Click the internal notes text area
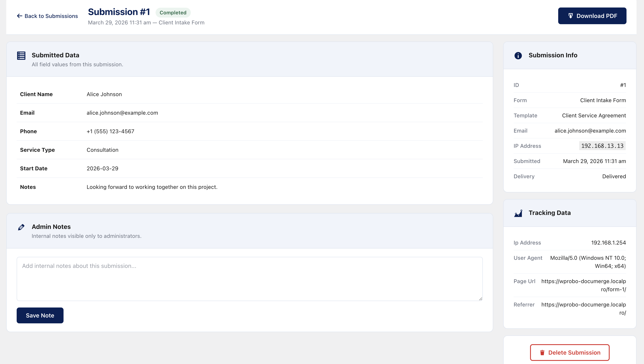The height and width of the screenshot is (364, 644). 250,279
